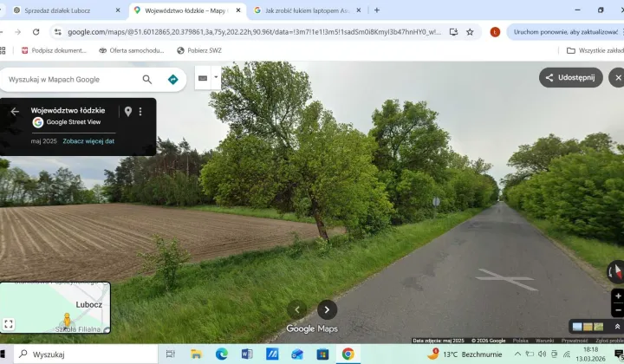This screenshot has width=624, height=364.
Task: Open 'Podpisz dokument...' bookmark
Action: (54, 50)
